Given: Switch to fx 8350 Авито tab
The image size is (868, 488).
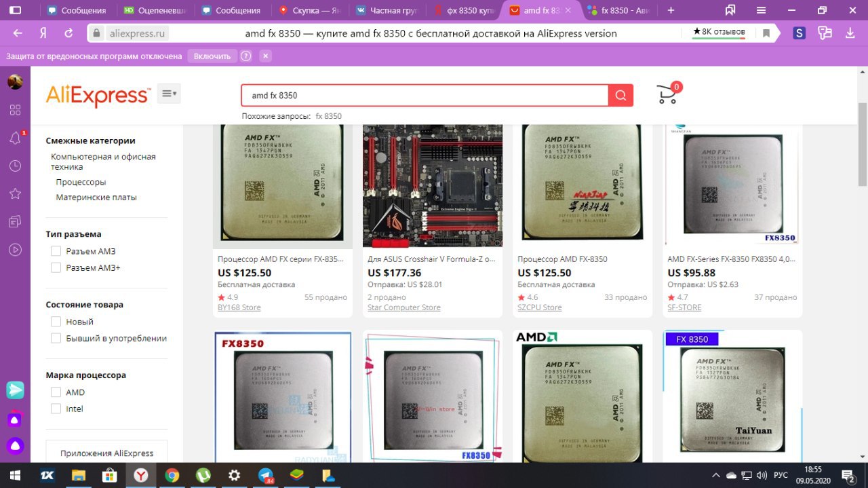Looking at the screenshot, I should 619,10.
